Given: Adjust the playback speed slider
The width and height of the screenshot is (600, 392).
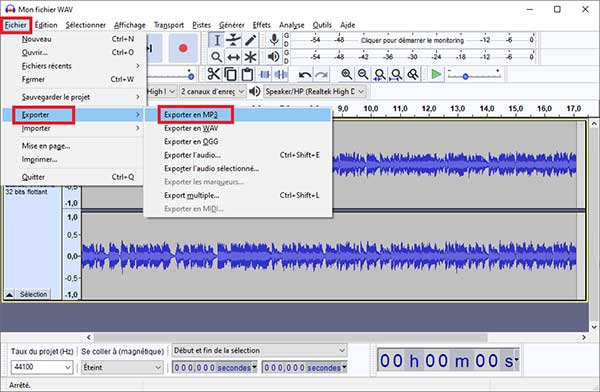Looking at the screenshot, I should [x=465, y=77].
